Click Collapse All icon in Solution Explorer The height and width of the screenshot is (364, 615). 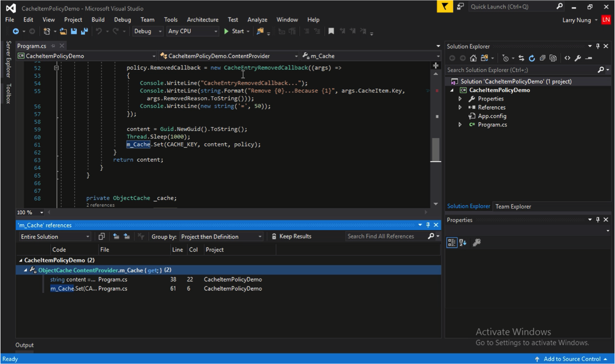pyautogui.click(x=542, y=58)
